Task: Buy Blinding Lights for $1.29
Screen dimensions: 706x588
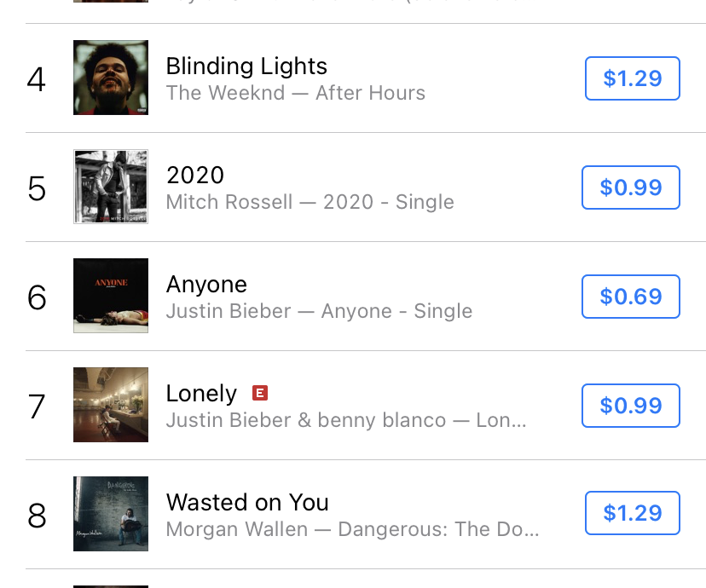Action: click(x=632, y=78)
